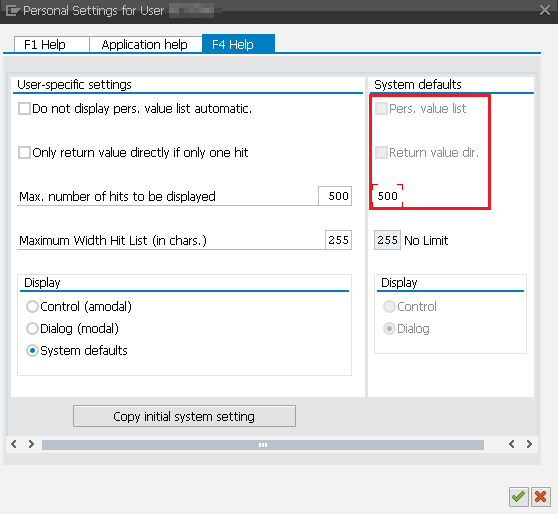558x514 pixels.
Task: Select the Control (amodal) display option
Action: pos(32,306)
